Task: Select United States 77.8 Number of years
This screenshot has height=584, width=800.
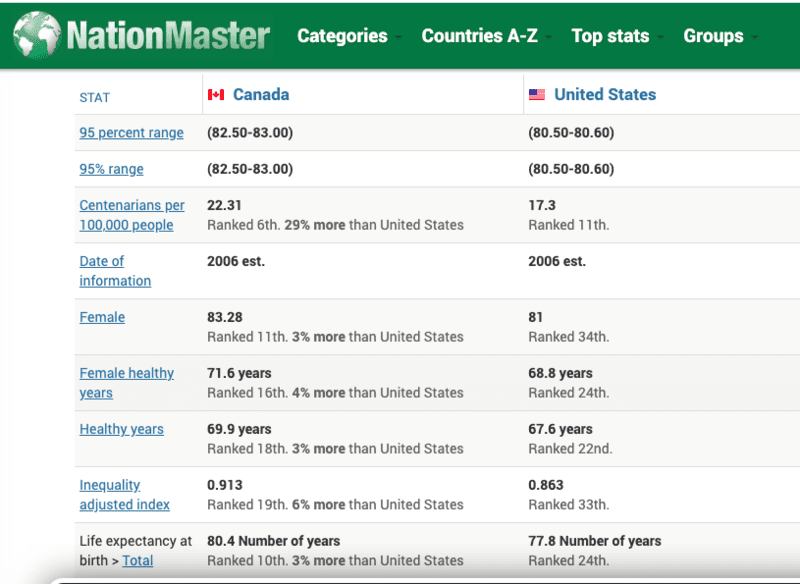Action: pyautogui.click(x=594, y=541)
